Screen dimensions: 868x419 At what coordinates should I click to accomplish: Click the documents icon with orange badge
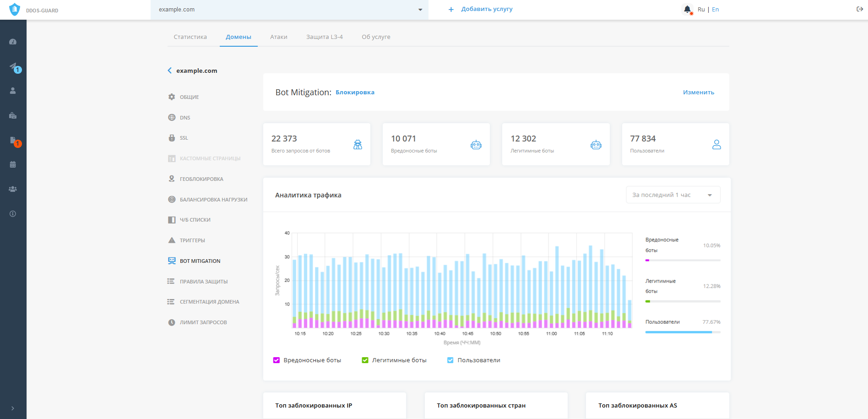click(13, 140)
